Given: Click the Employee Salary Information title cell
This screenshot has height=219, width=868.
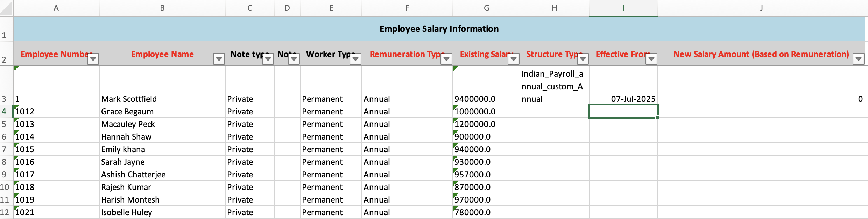Looking at the screenshot, I should click(439, 29).
